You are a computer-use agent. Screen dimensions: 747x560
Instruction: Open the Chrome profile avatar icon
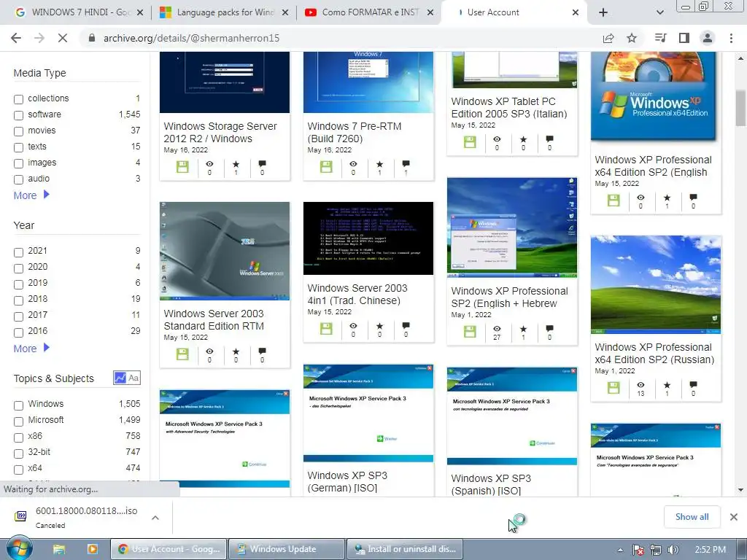tap(708, 38)
